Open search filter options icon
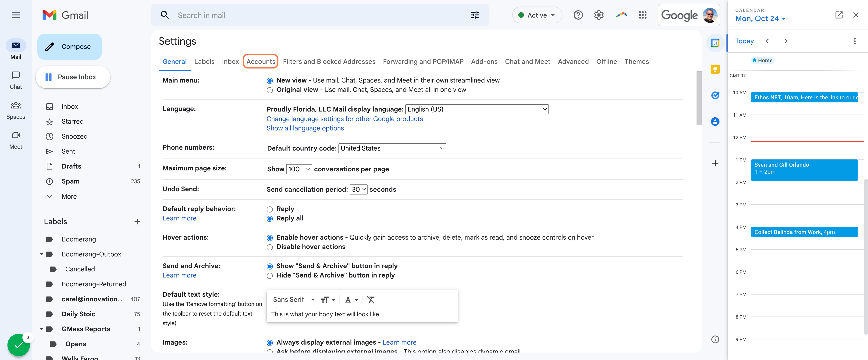The height and width of the screenshot is (360, 868). (475, 15)
